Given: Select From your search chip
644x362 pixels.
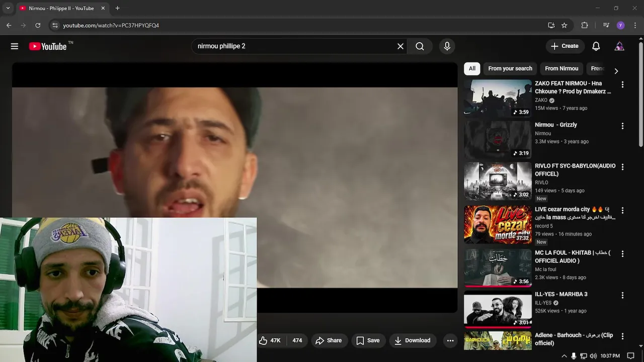Looking at the screenshot, I should pos(510,68).
